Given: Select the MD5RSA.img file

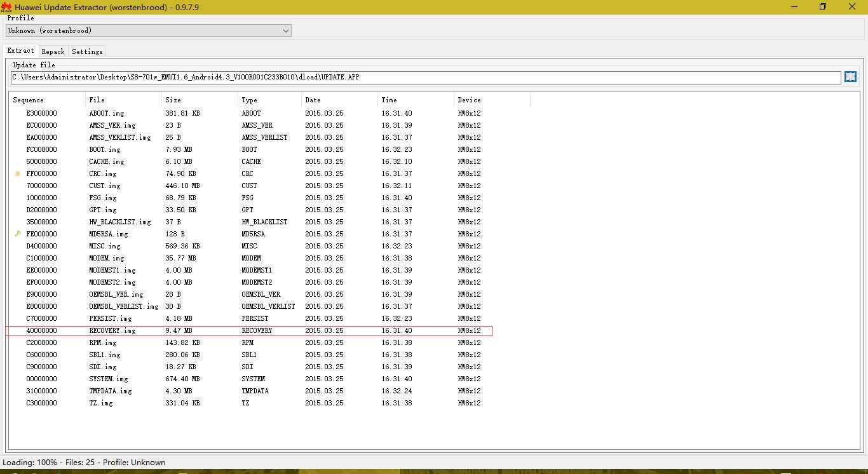Looking at the screenshot, I should [x=109, y=234].
